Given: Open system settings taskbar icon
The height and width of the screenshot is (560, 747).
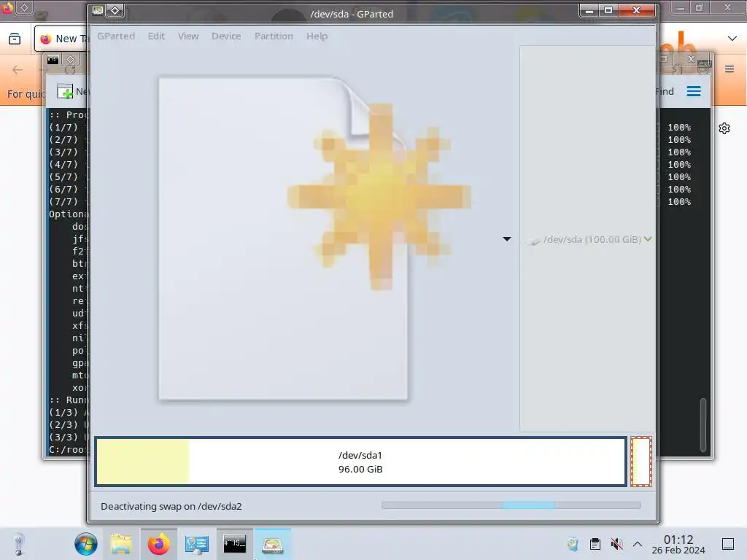Looking at the screenshot, I should tap(197, 544).
